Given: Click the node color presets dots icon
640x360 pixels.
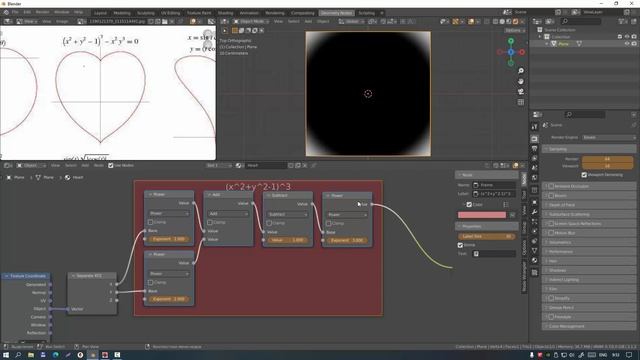Looking at the screenshot, I should click(506, 204).
